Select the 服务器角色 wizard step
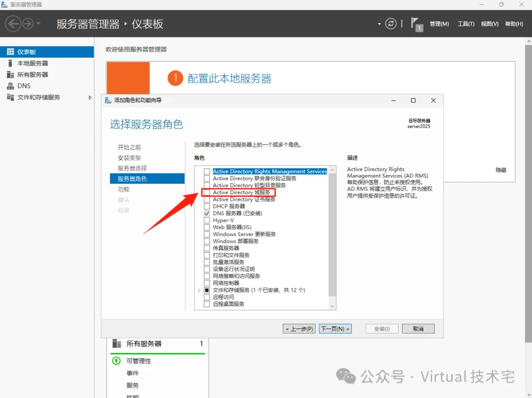 (x=147, y=179)
